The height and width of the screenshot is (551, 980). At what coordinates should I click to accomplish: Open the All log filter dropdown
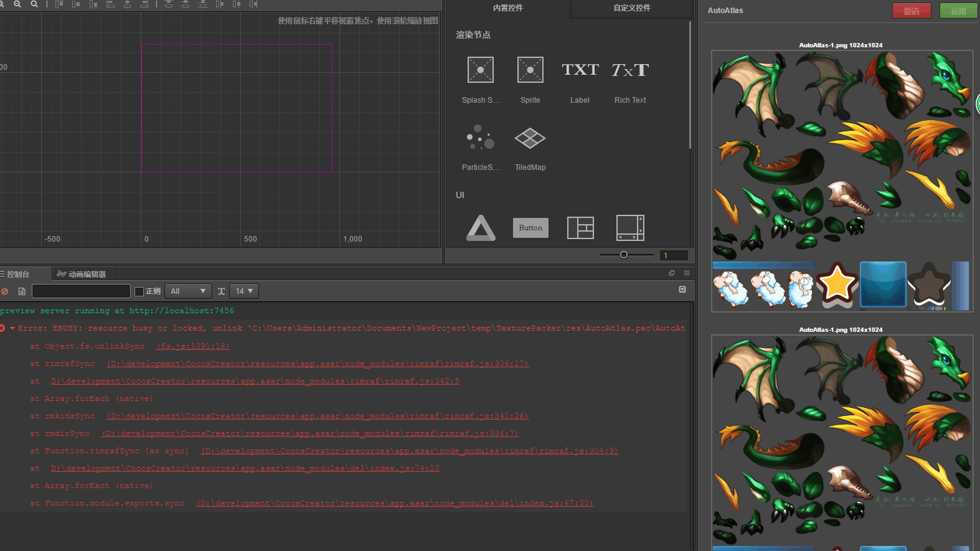pyautogui.click(x=188, y=291)
